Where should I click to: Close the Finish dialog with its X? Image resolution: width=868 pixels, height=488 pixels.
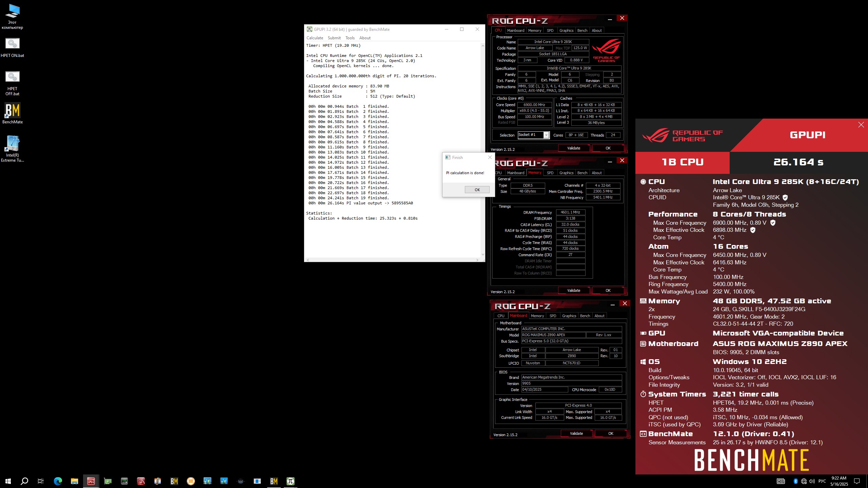click(490, 157)
